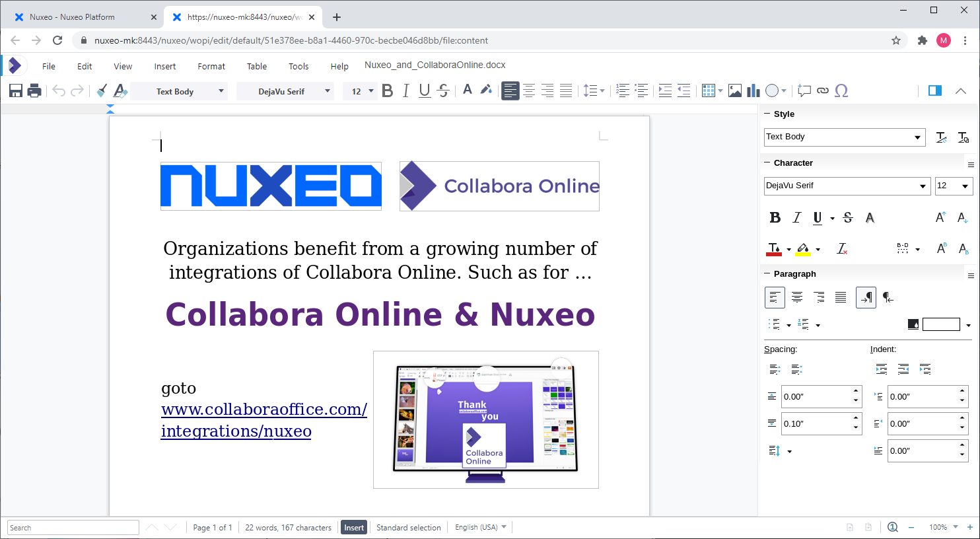Viewport: 980px width, 539px height.
Task: Open sidebar Style combo box Text Body
Action: coord(844,137)
